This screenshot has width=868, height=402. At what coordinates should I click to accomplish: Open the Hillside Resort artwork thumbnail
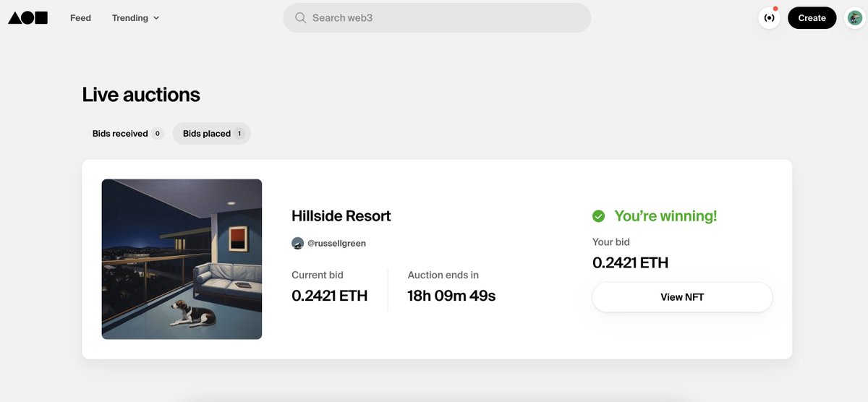tap(182, 259)
